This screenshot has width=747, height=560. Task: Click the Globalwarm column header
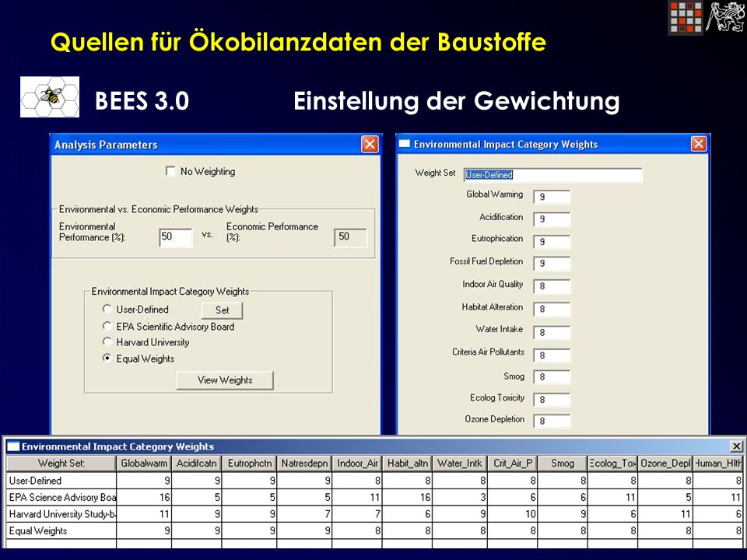click(144, 463)
